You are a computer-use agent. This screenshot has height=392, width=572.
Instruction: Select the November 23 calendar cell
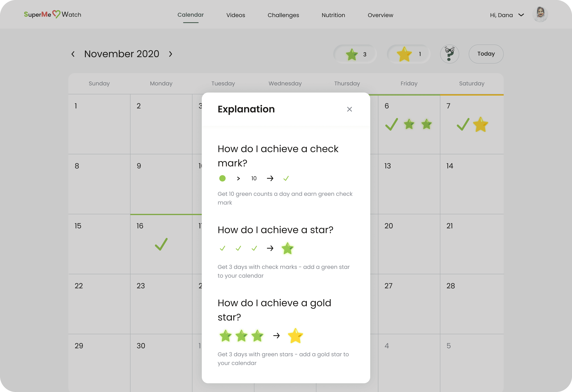click(x=161, y=304)
